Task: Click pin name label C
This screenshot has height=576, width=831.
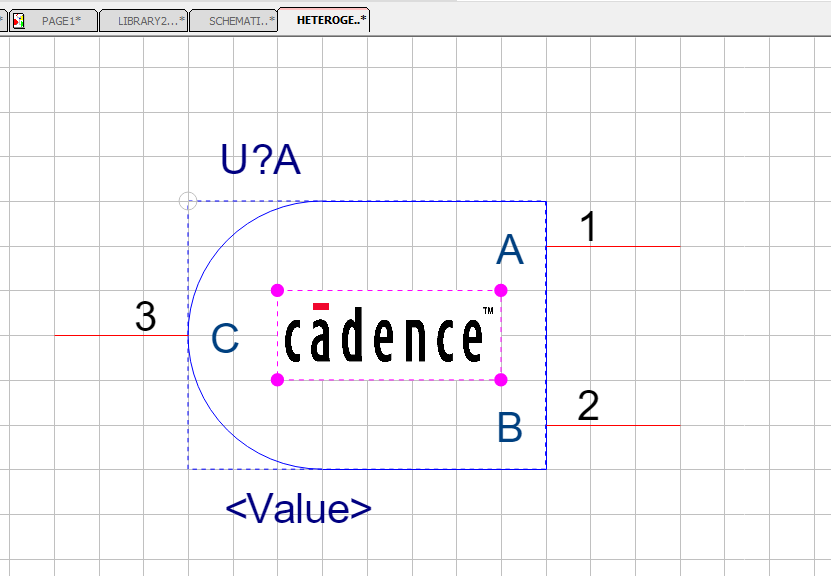Action: (225, 339)
